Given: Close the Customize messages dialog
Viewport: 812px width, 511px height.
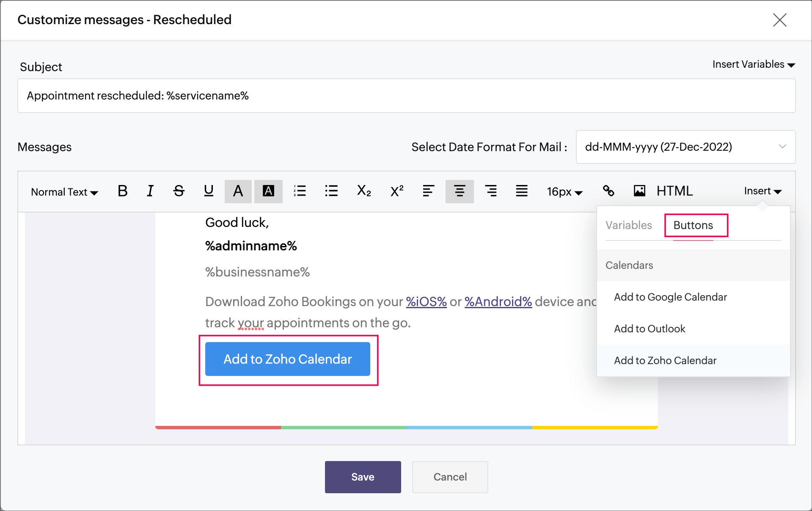Looking at the screenshot, I should 779,20.
